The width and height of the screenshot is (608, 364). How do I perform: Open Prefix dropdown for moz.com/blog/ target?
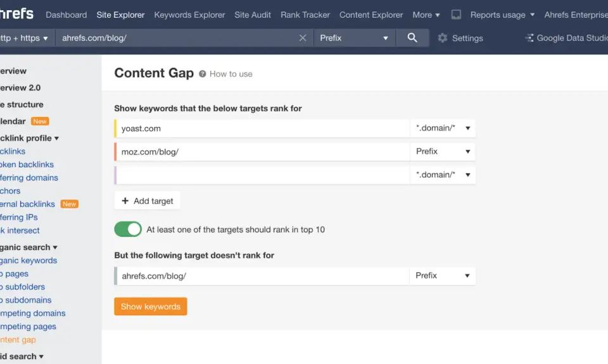pyautogui.click(x=443, y=151)
